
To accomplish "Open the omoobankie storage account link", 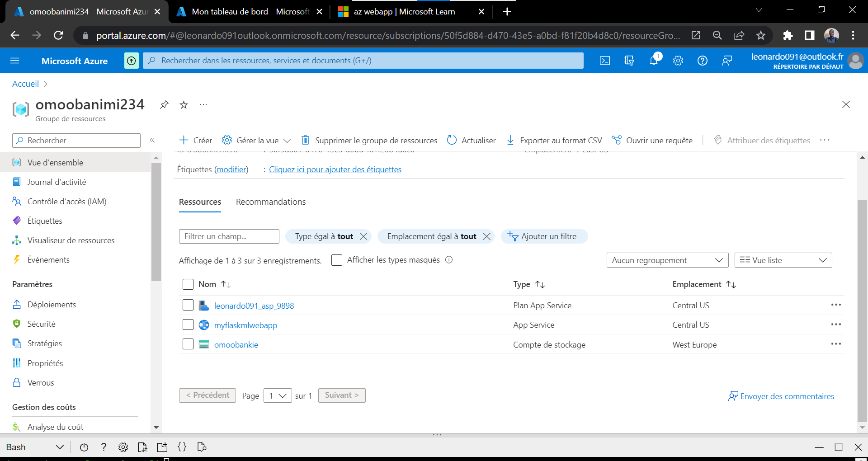I will 236,344.
